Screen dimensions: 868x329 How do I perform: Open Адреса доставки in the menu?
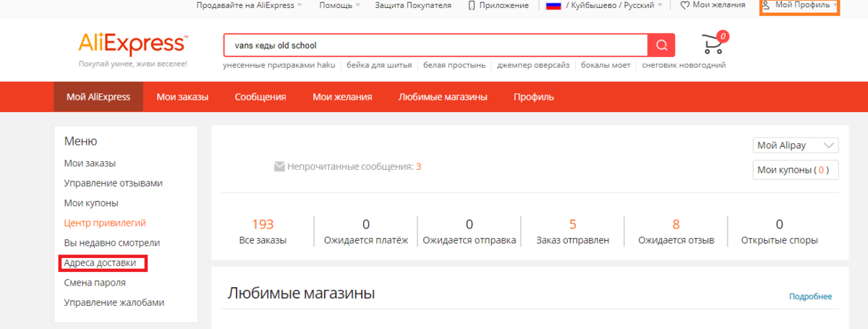[x=100, y=263]
